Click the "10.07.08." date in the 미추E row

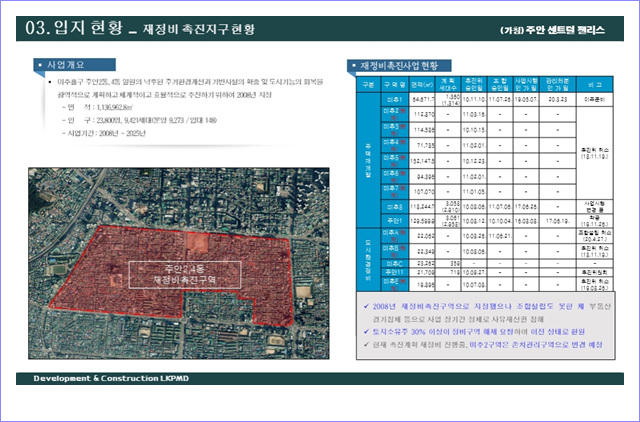point(474,284)
